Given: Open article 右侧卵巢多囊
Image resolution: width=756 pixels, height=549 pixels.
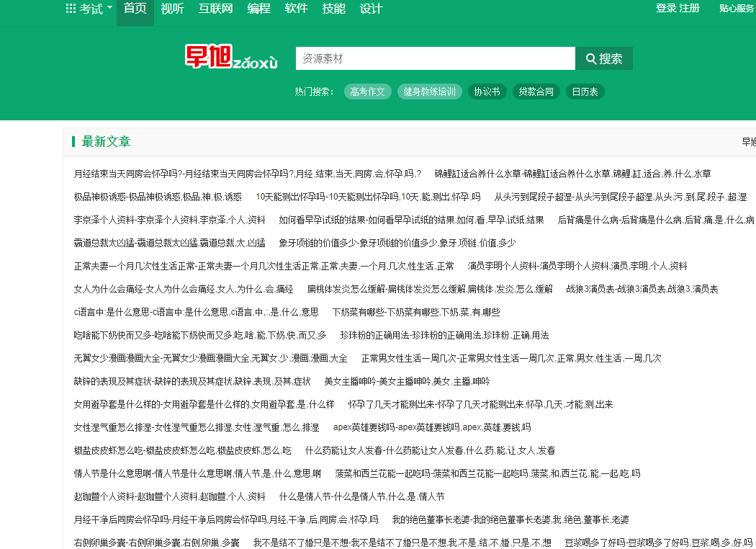Looking at the screenshot, I should point(156,544).
